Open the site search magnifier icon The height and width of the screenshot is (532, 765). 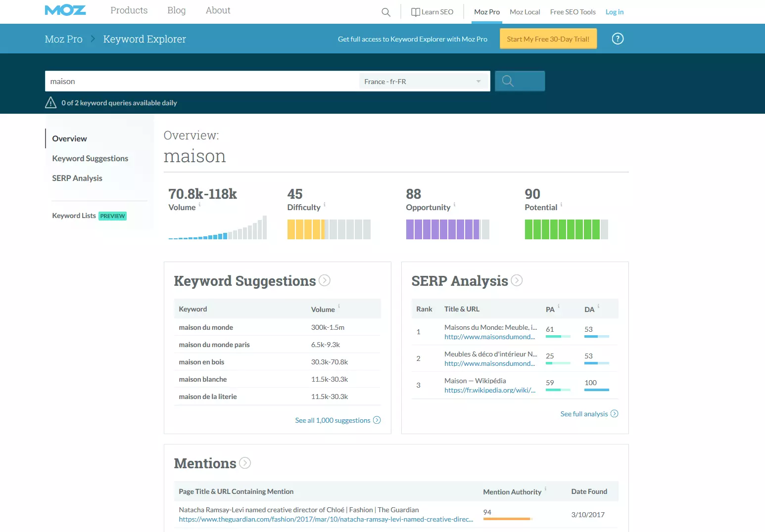click(386, 12)
